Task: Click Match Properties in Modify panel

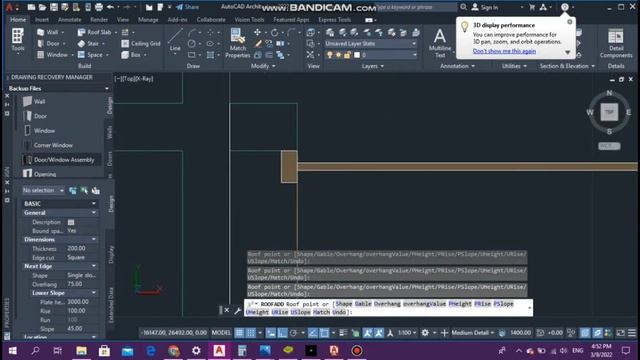Action: coord(238,43)
